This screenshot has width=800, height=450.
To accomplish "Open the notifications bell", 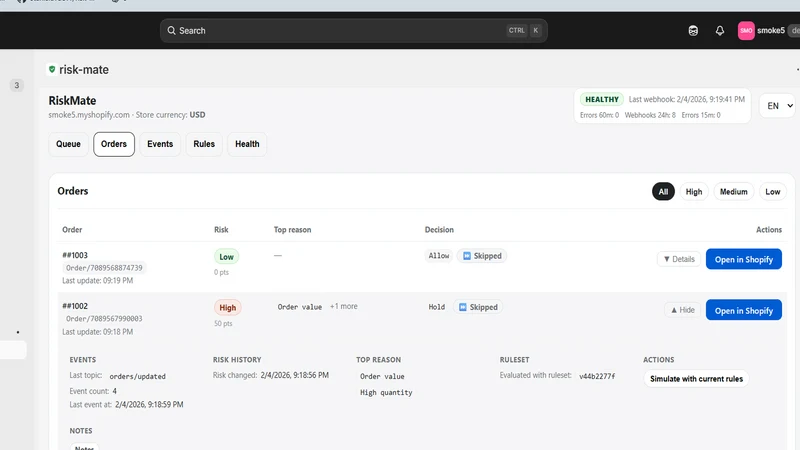I will [x=719, y=31].
